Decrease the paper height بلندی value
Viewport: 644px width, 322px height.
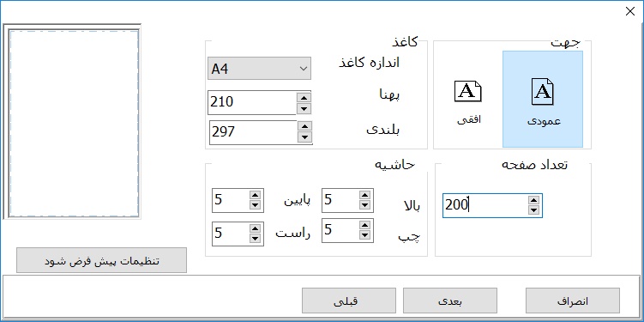coord(304,137)
